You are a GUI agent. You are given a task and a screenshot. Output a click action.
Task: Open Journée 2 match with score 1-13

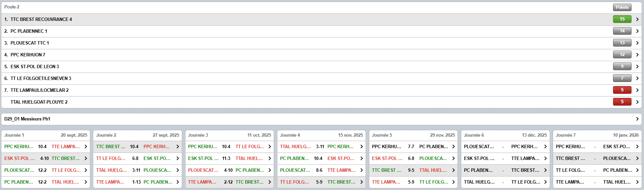tap(137, 182)
